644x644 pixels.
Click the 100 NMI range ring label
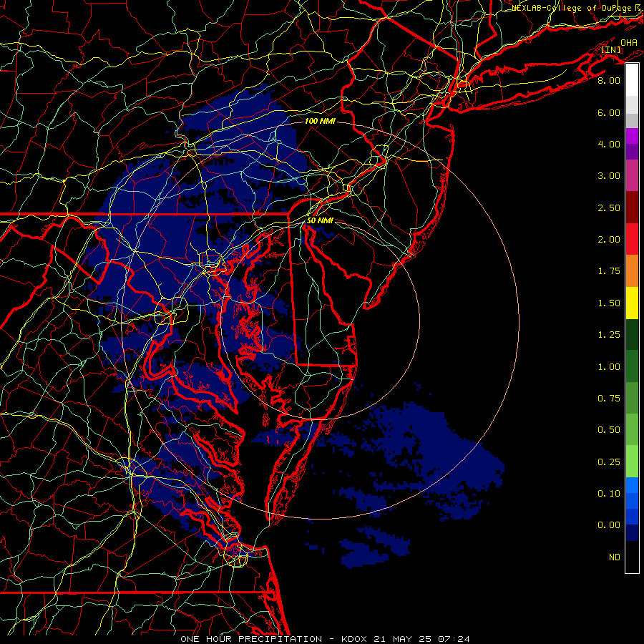pos(320,121)
